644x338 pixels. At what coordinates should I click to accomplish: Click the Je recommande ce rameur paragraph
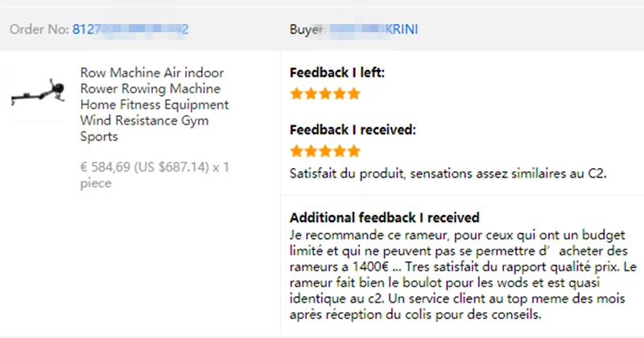point(463,274)
